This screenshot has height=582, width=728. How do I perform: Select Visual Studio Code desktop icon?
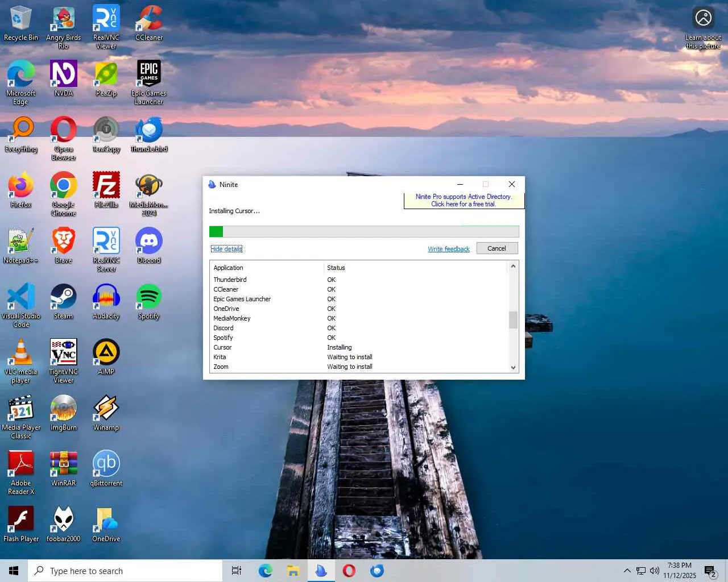click(21, 305)
